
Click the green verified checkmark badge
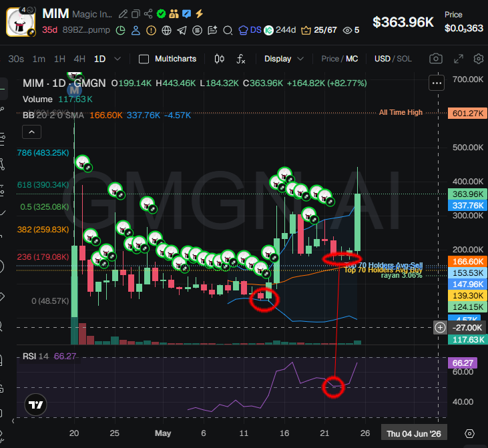161,14
